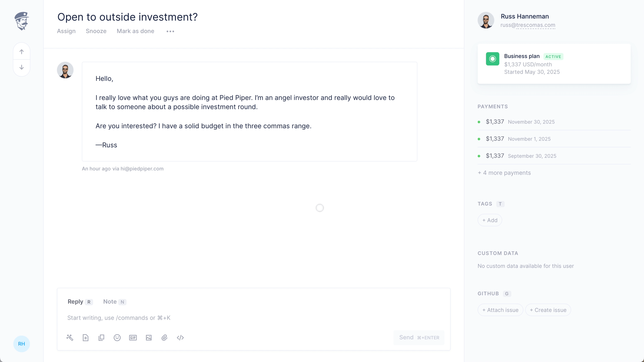Insert a GIF into the reply
This screenshot has height=362, width=644.
(x=133, y=338)
